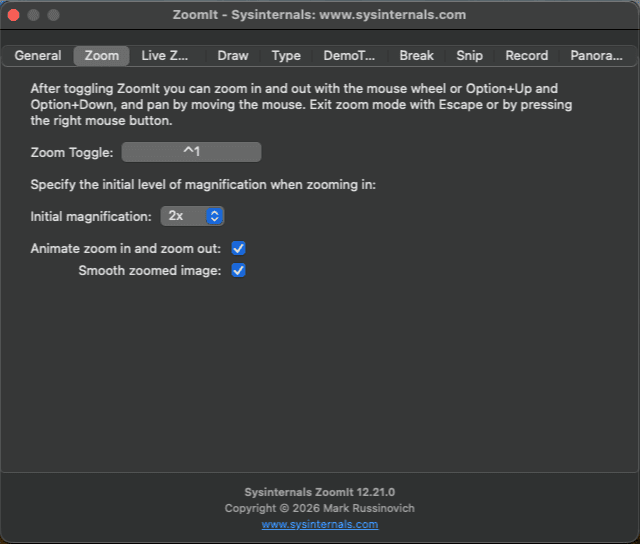Close the ZoomIt window with red button
640x544 pixels.
pyautogui.click(x=13, y=15)
